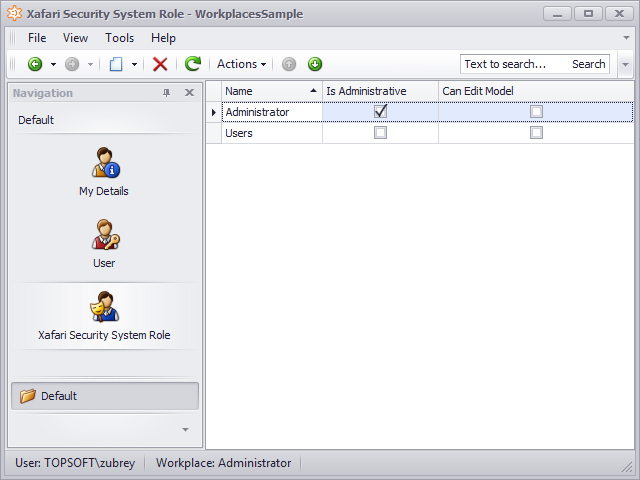Screen dimensions: 640x480
Task: Expand the toolbar options arrow beside search
Action: click(x=625, y=64)
